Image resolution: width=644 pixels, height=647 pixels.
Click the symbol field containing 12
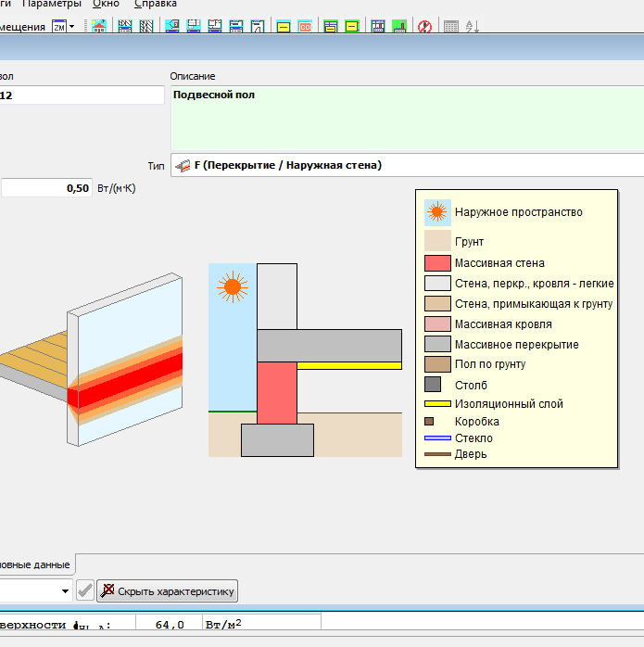point(82,95)
